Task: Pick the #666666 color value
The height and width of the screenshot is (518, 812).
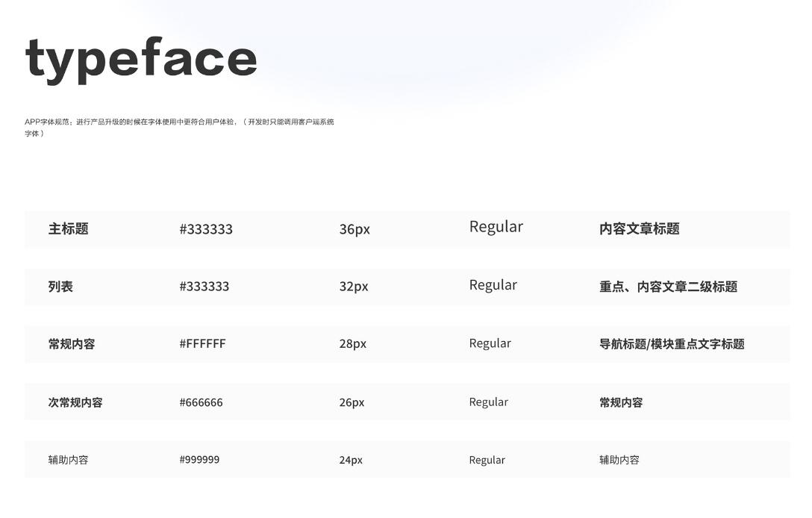Action: (x=201, y=402)
